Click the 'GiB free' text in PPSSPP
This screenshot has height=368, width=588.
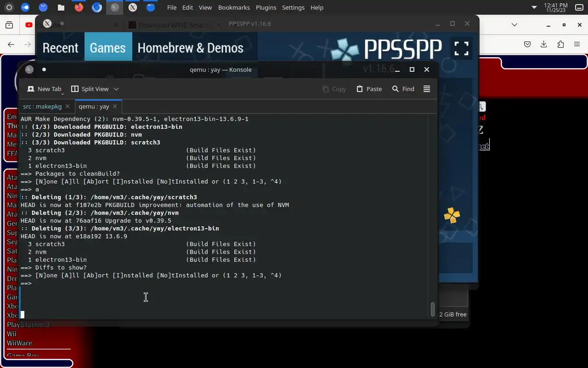[453, 314]
